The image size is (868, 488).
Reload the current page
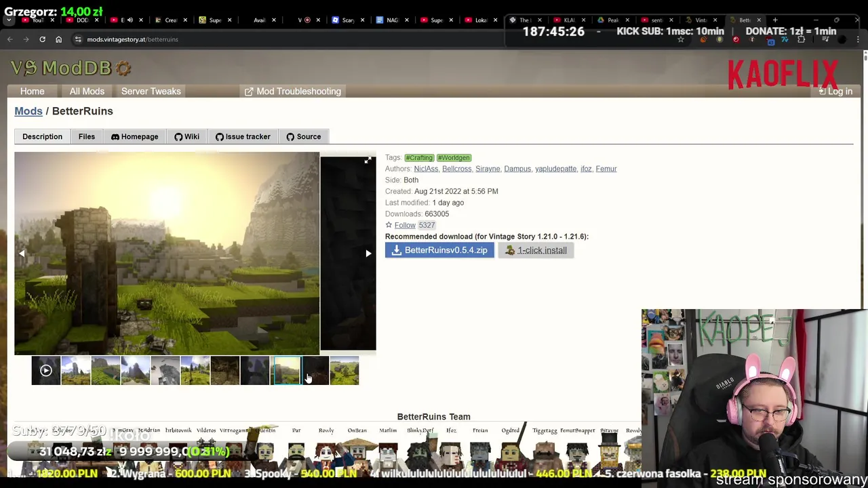[x=42, y=39]
